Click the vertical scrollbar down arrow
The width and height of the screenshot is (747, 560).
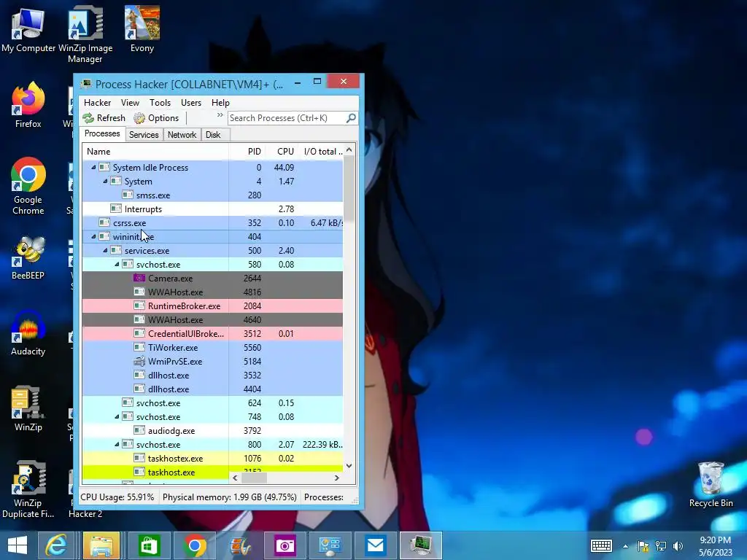pos(349,466)
